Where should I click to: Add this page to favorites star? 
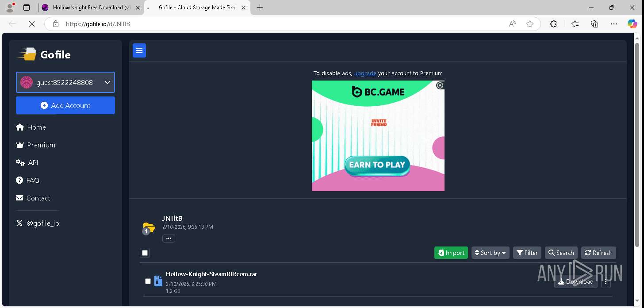tap(530, 24)
